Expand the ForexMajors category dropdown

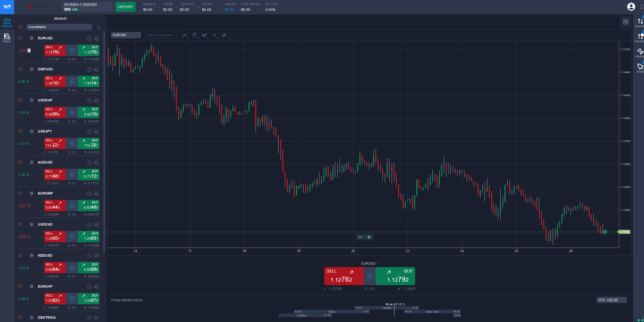(x=60, y=27)
